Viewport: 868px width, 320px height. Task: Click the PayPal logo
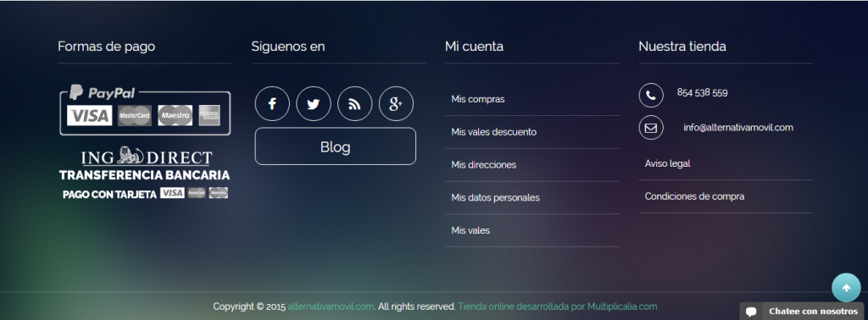tap(103, 93)
